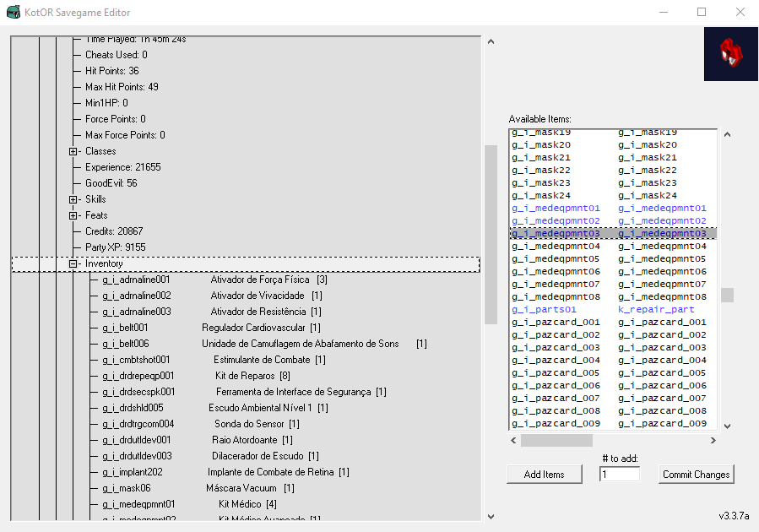Select 'Hit Points: 36' tree entry
Viewport: 759px width, 532px height.
(111, 71)
